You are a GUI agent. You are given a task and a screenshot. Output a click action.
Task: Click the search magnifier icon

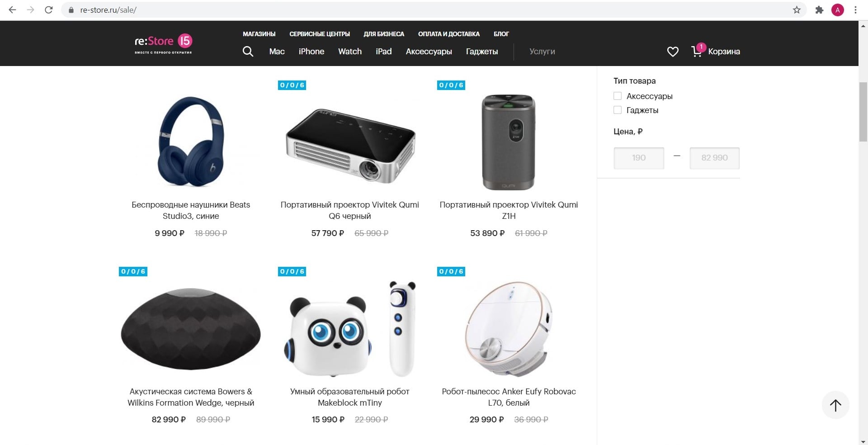(x=248, y=51)
